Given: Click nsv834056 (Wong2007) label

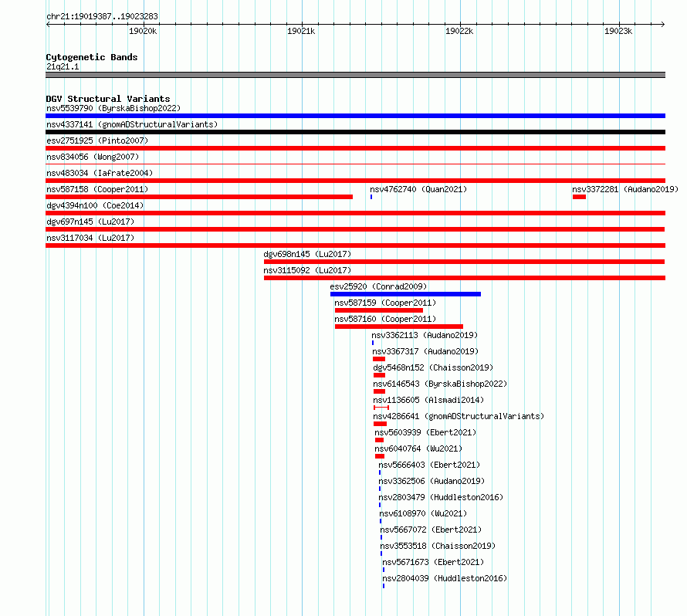Looking at the screenshot, I should (93, 157).
